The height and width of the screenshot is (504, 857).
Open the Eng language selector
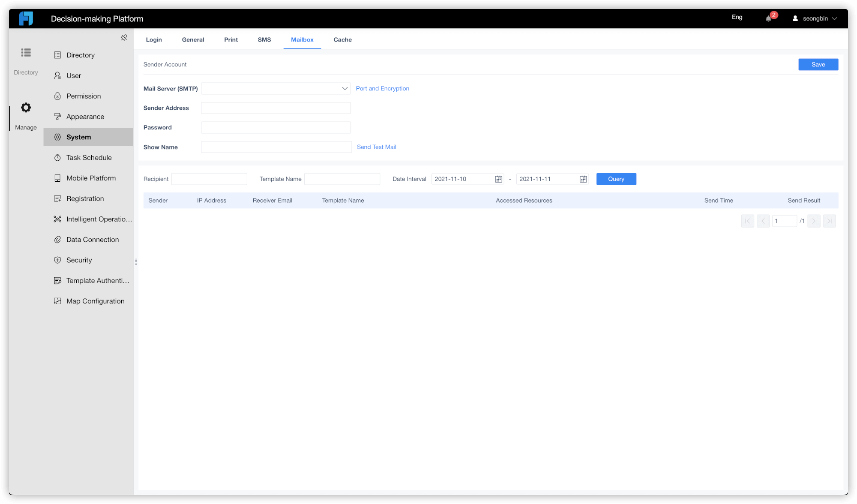737,17
